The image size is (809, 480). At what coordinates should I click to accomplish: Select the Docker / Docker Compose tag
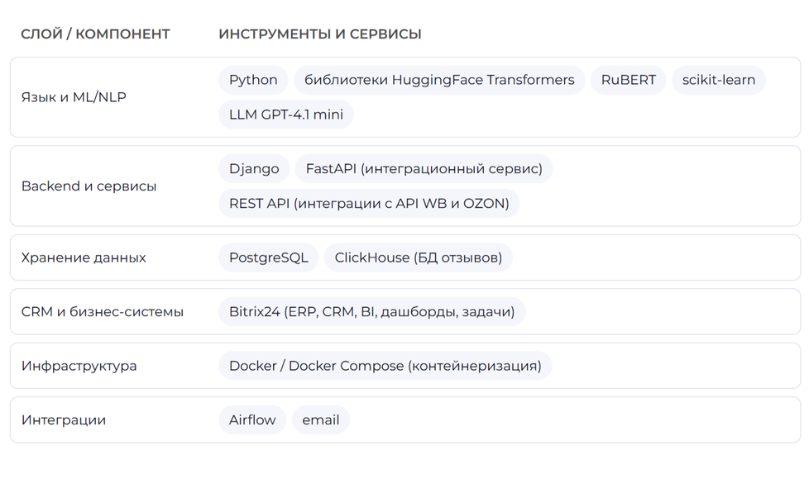(x=384, y=366)
